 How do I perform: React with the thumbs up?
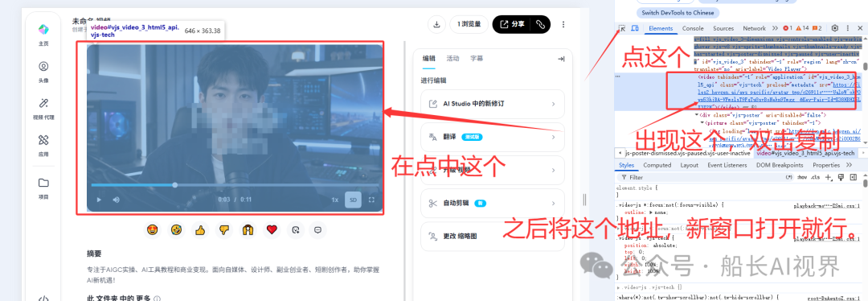(200, 229)
